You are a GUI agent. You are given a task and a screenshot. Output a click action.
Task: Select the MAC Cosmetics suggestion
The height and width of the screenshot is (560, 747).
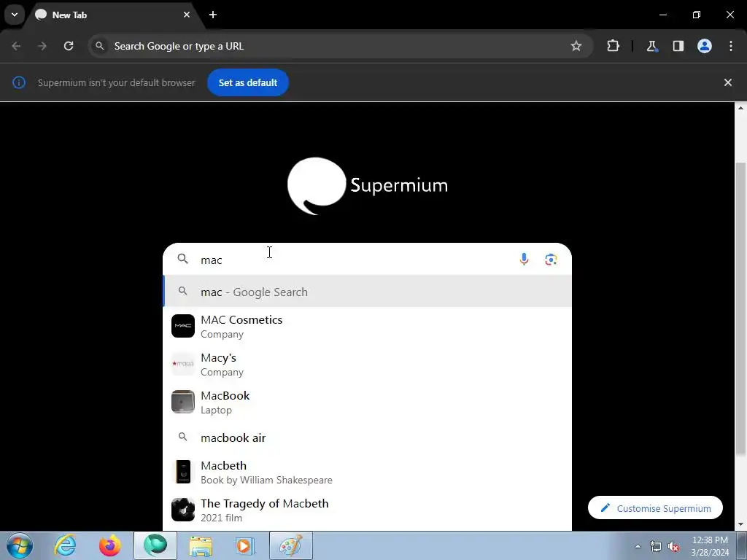pos(368,326)
